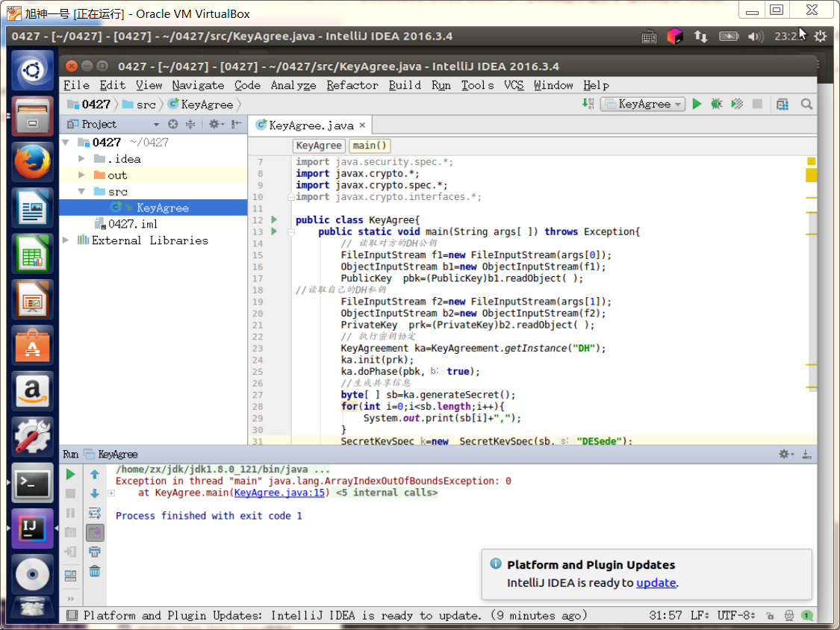
Task: Click Stop square in Run panel
Action: pos(70,493)
